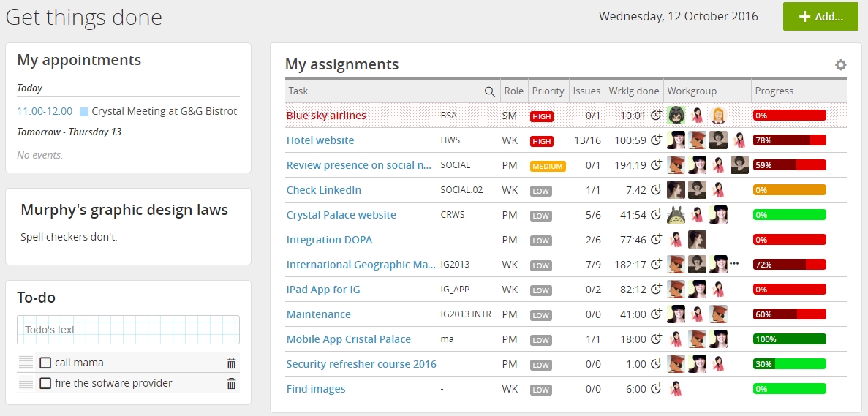Click the worklog clock icon for Find images
This screenshot has width=868, height=416.
tap(656, 389)
